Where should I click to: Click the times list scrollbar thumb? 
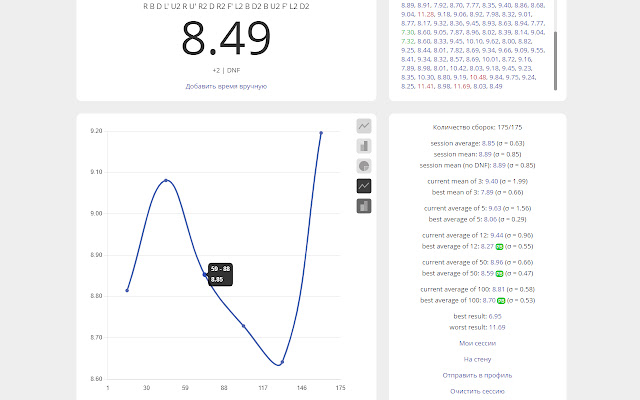pos(555,60)
